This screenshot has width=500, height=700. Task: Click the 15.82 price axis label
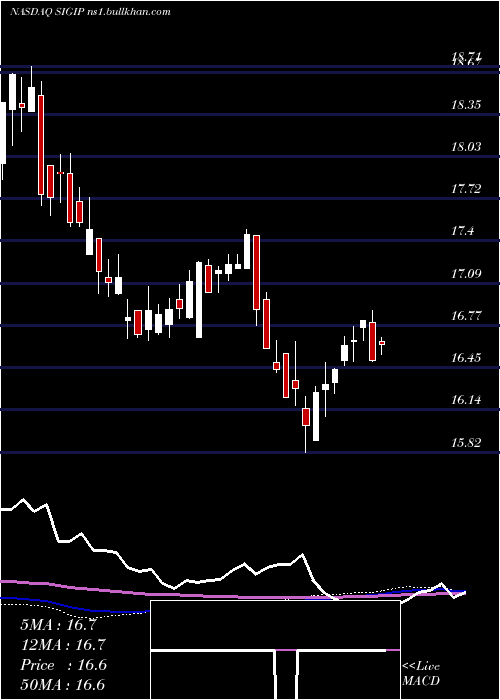tap(467, 442)
